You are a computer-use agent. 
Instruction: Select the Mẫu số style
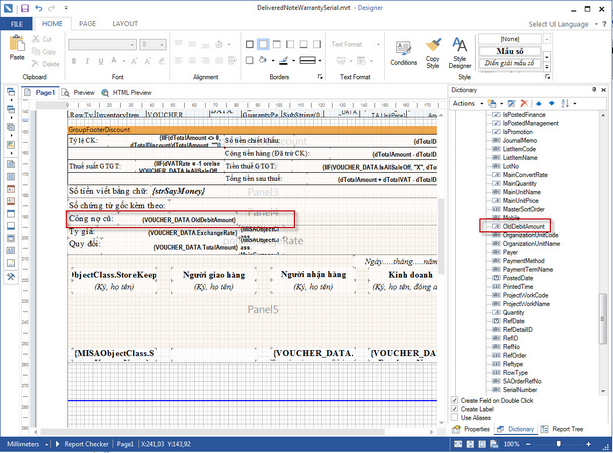(510, 51)
